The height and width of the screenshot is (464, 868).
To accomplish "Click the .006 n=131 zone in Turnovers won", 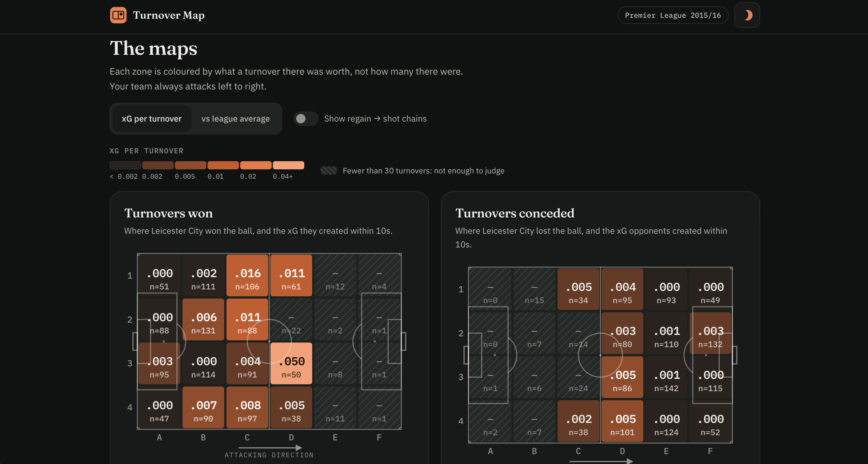I will pos(203,319).
